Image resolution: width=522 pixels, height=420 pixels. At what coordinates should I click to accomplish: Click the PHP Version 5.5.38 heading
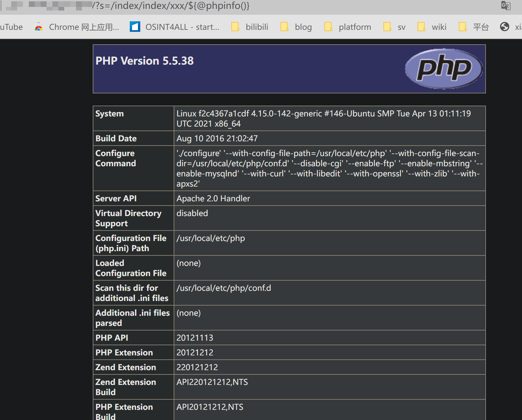click(x=145, y=61)
